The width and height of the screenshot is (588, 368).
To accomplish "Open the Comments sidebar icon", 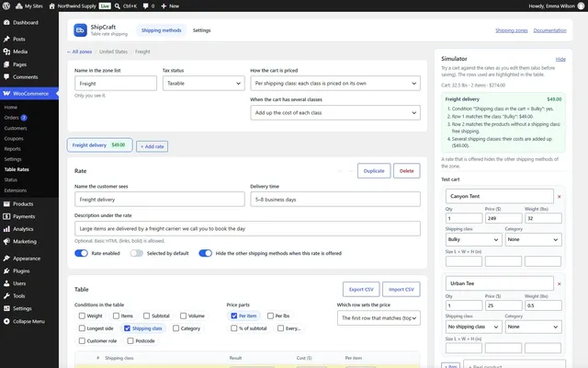I will tap(6, 76).
